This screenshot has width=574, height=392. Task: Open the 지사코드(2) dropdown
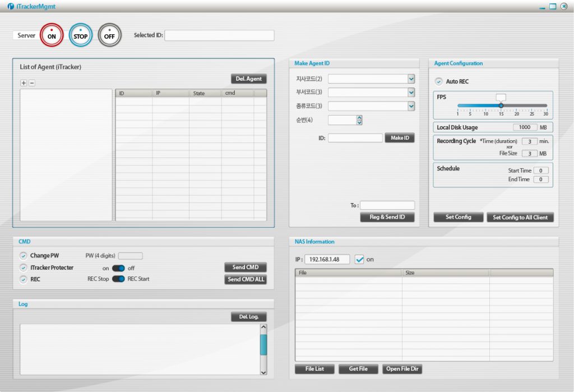click(411, 79)
